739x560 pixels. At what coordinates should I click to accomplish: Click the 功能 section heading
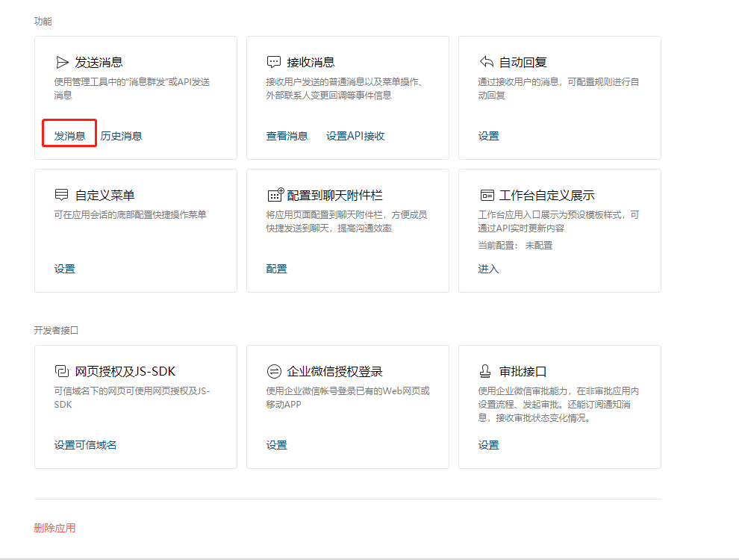(43, 21)
